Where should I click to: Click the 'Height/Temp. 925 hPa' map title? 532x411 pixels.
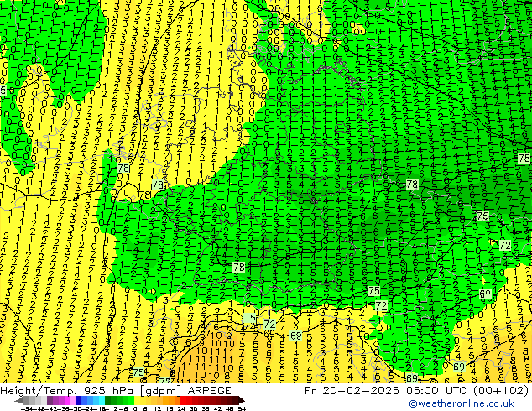click(x=68, y=390)
